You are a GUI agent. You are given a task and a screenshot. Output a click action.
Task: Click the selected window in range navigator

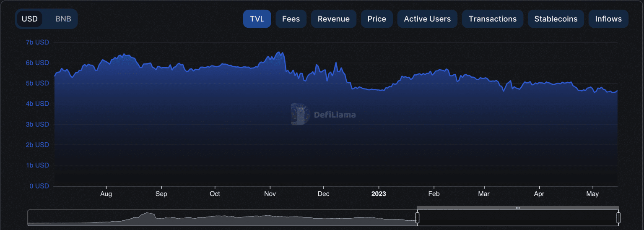click(x=518, y=218)
